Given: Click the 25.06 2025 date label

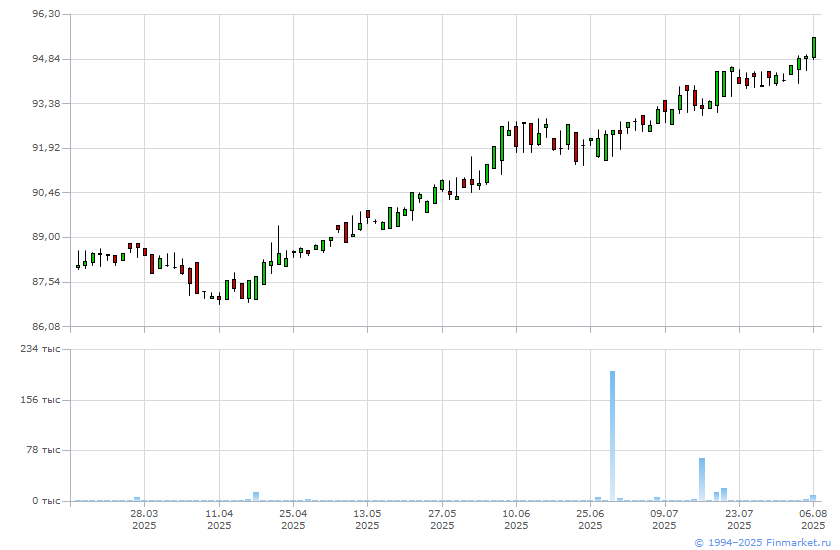Looking at the screenshot, I should click(590, 519).
